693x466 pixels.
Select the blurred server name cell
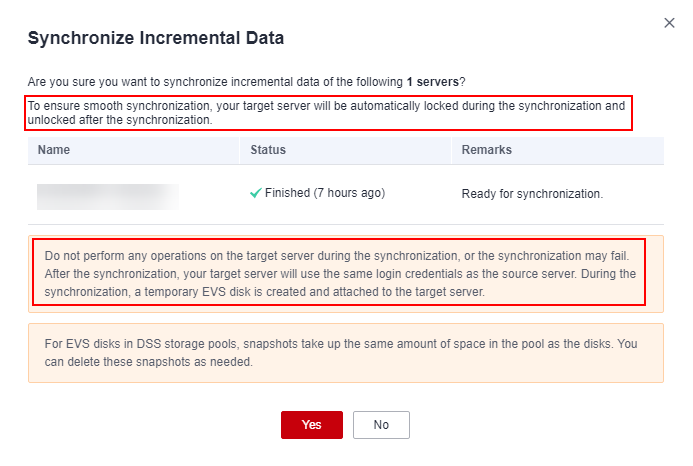point(108,194)
